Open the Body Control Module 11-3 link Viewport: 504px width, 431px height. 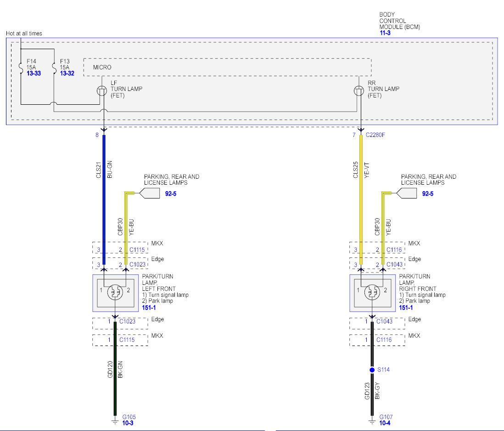[385, 34]
